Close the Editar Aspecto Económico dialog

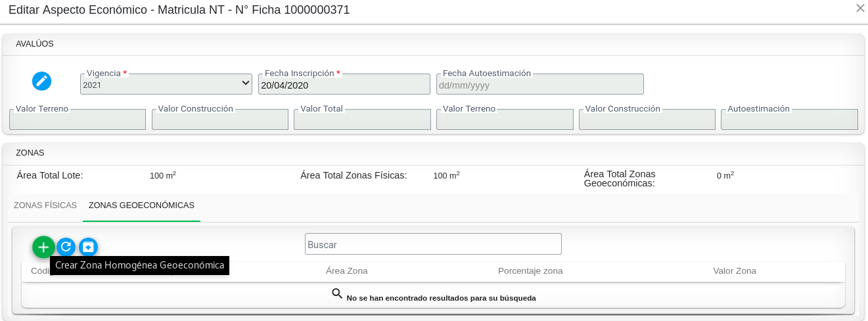859,9
